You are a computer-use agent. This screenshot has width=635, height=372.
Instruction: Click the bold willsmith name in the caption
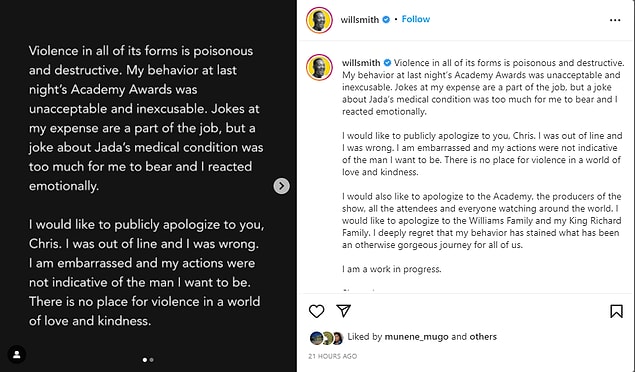pos(361,63)
